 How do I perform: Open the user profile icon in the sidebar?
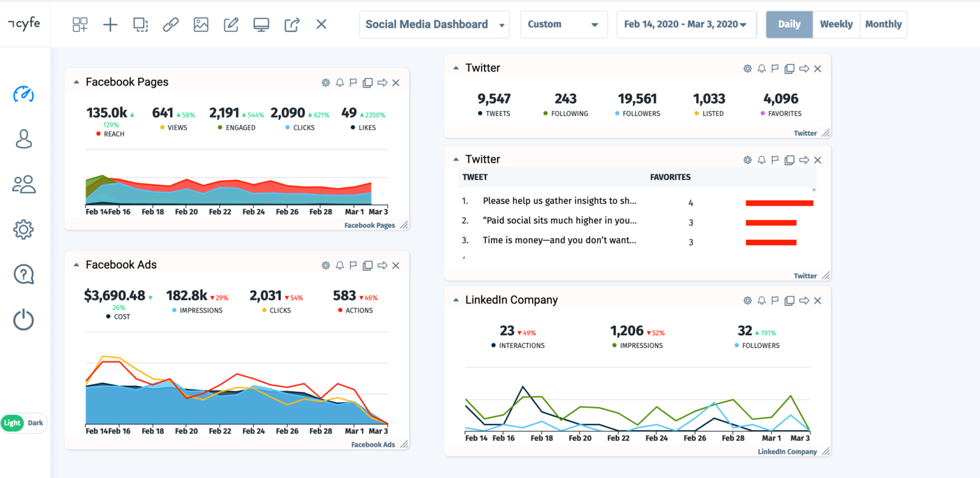pos(24,139)
